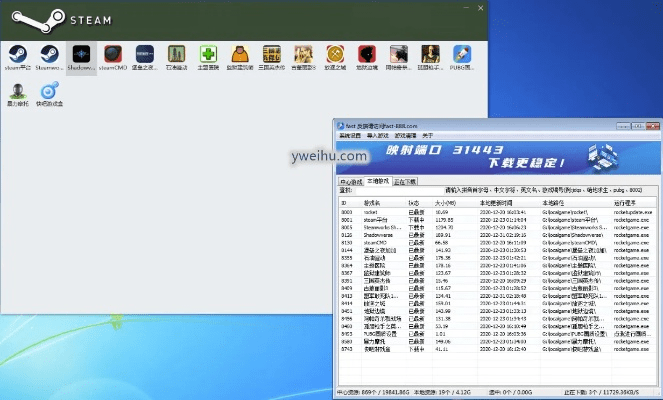This screenshot has width=663, height=400.
Task: Open the PUBG game icon
Action: 461,54
